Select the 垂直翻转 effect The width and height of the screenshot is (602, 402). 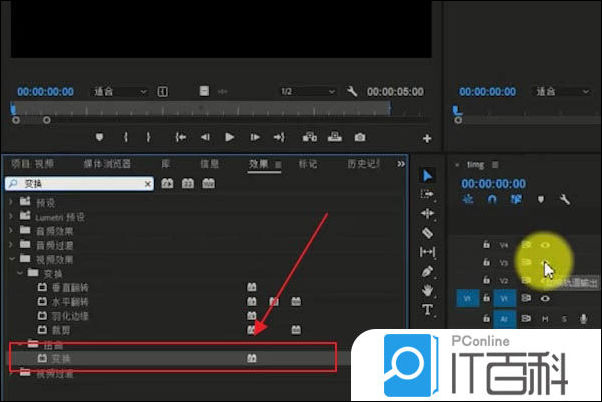tap(70, 287)
